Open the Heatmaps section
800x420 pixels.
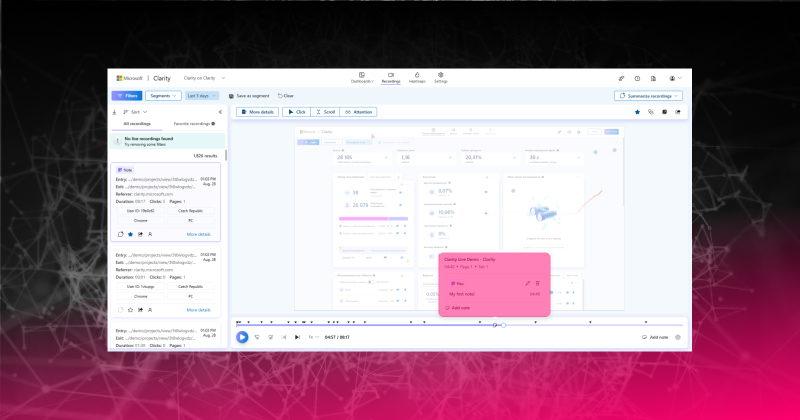click(x=417, y=78)
